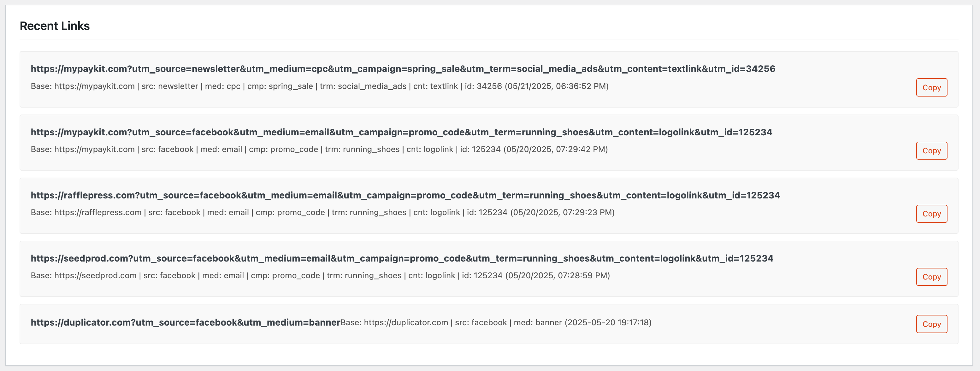Click details line with Base: https://rafflepress.com

(322, 213)
